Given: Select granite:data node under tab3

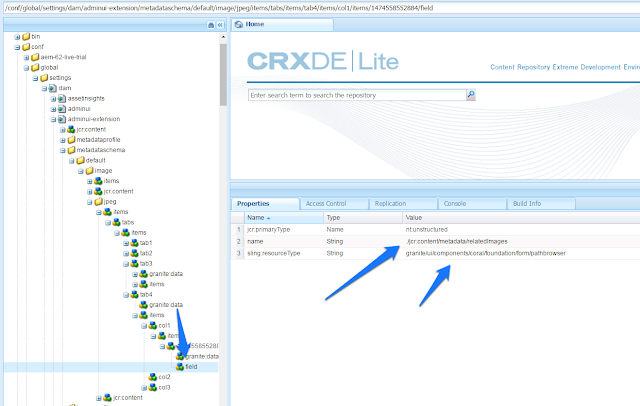Looking at the screenshot, I should pos(166,274).
